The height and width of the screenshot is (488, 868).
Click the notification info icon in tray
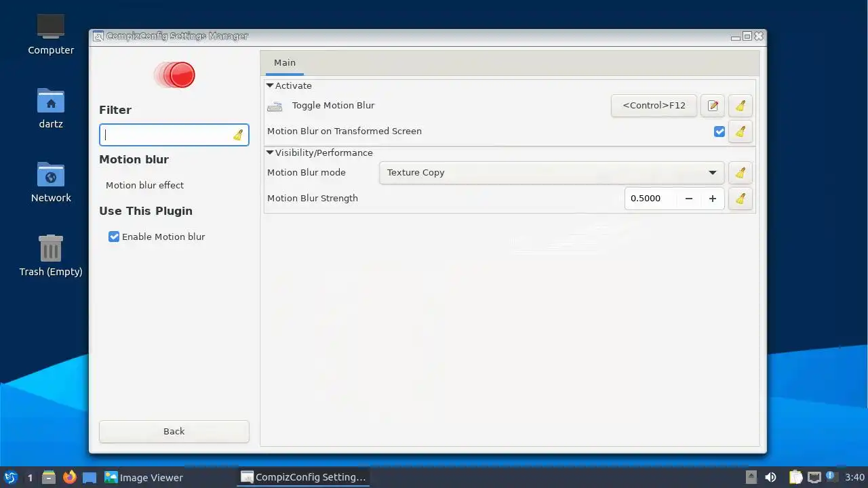[x=830, y=476]
